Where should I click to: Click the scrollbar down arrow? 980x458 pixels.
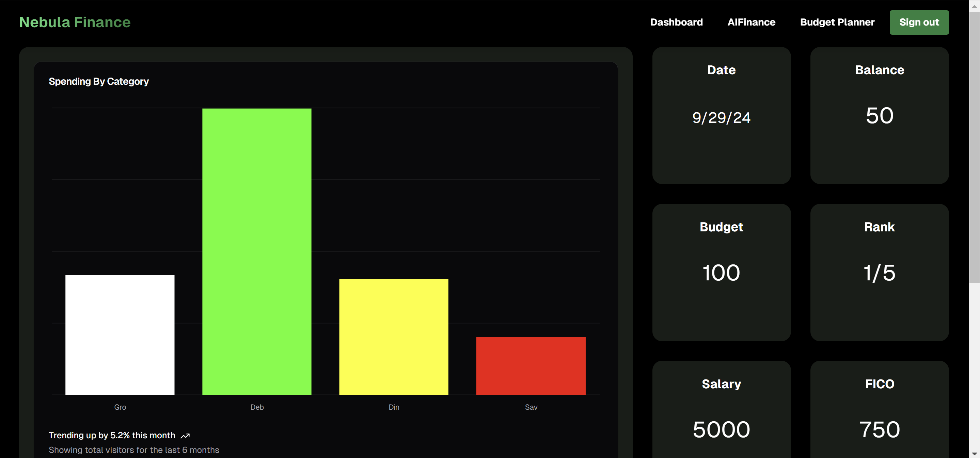tap(974, 454)
